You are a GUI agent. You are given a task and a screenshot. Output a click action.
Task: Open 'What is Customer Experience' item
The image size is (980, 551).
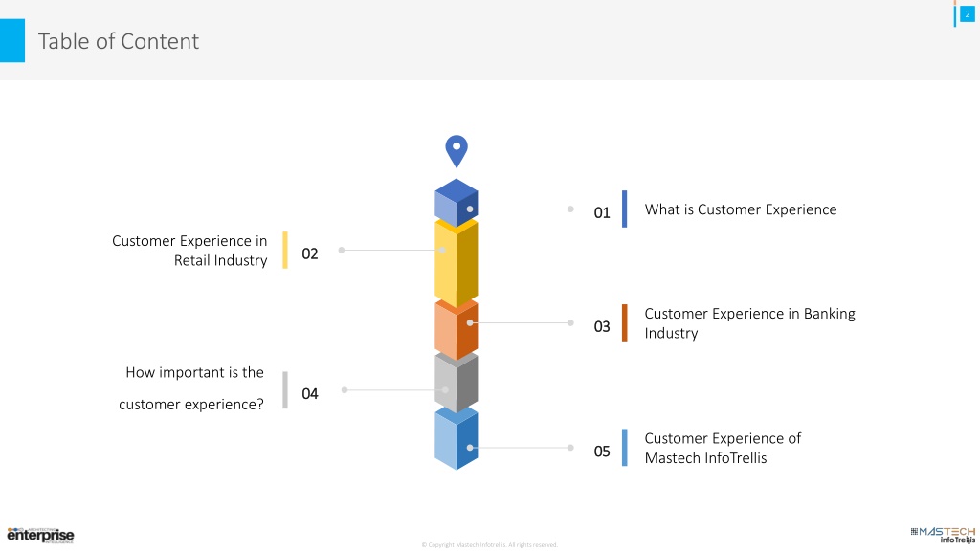(741, 209)
